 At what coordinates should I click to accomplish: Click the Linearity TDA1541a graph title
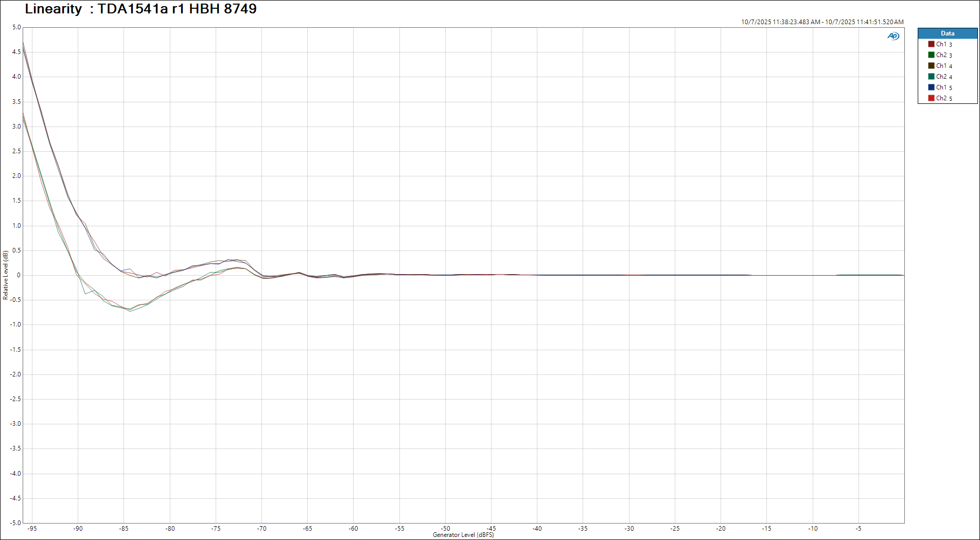[x=141, y=9]
